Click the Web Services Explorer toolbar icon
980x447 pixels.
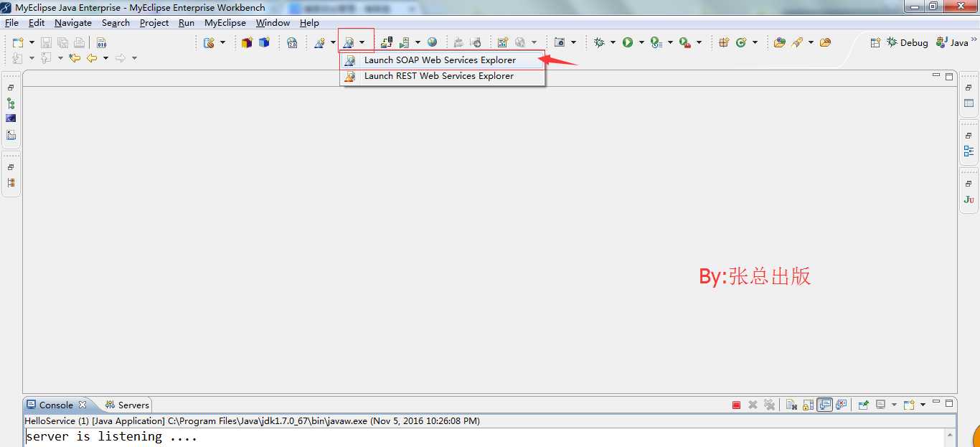pos(348,42)
